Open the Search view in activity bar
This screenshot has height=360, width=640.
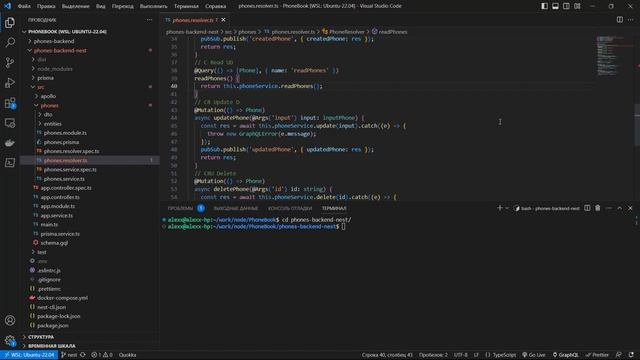point(10,42)
